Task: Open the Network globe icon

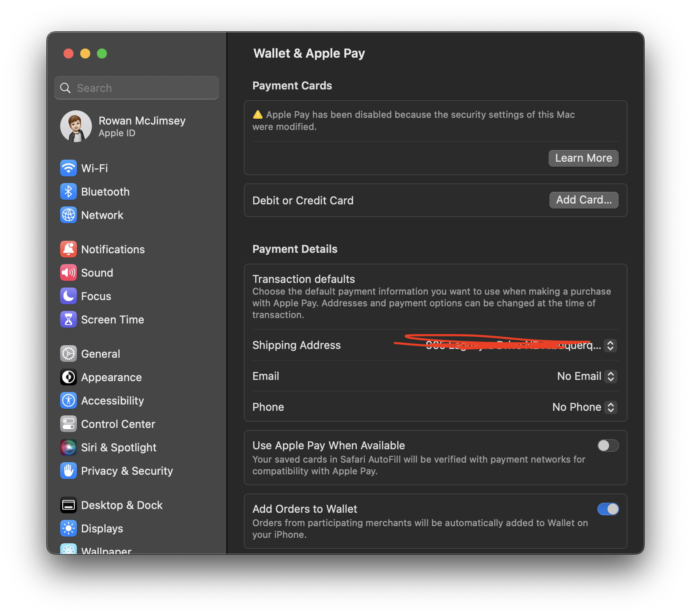Action: coord(69,215)
